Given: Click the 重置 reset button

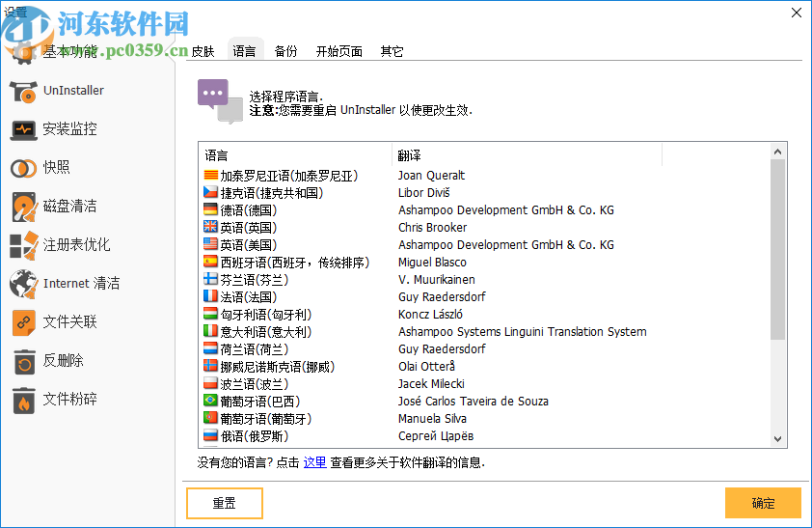Looking at the screenshot, I should tap(225, 503).
